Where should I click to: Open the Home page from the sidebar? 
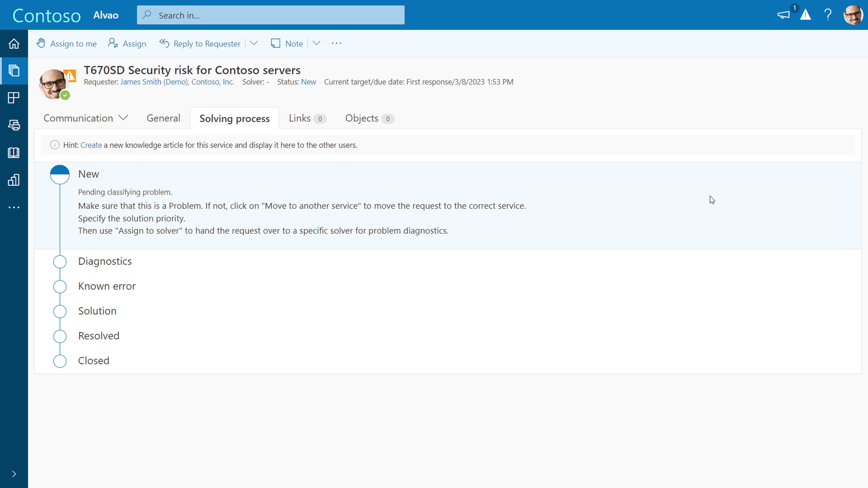(14, 43)
